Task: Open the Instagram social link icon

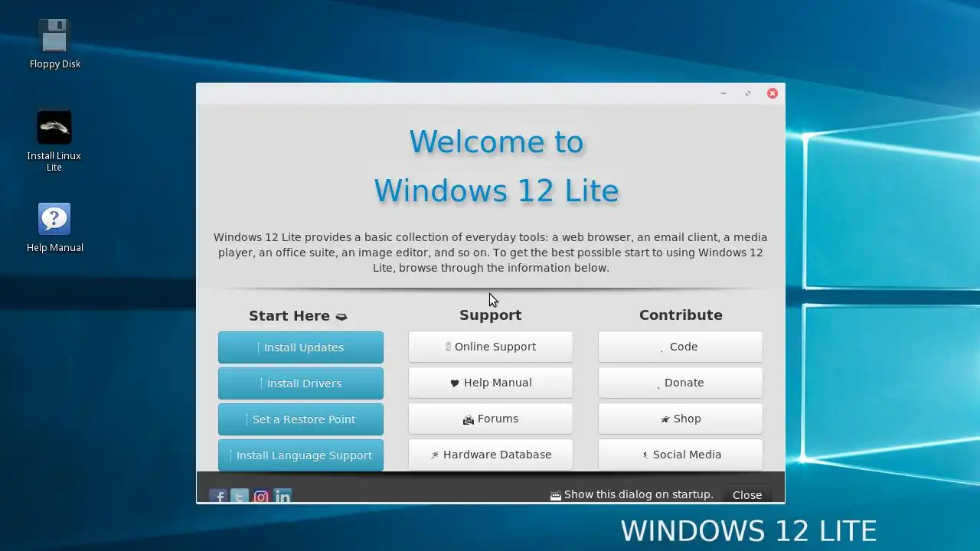Action: pos(261,497)
